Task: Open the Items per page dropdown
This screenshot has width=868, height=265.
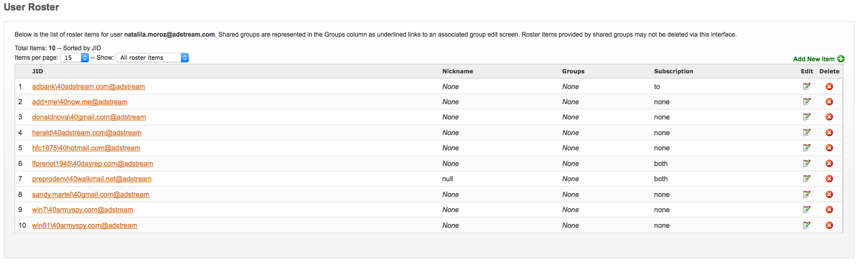Action: click(75, 58)
